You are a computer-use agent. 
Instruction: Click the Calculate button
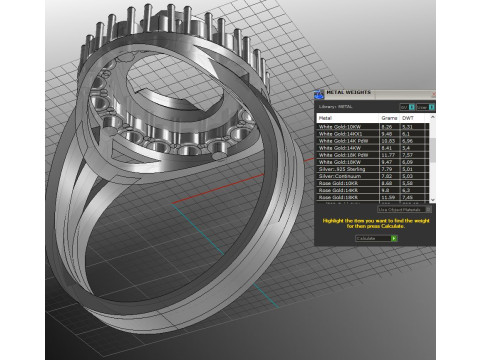(376, 238)
